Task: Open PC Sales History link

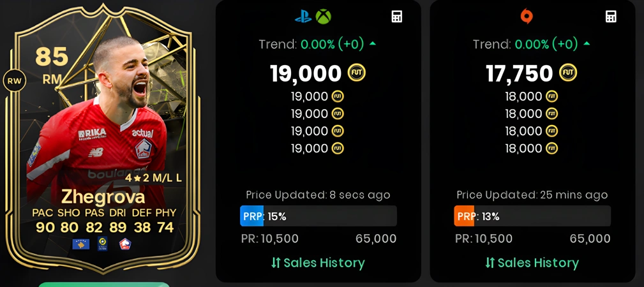Action: (532, 263)
